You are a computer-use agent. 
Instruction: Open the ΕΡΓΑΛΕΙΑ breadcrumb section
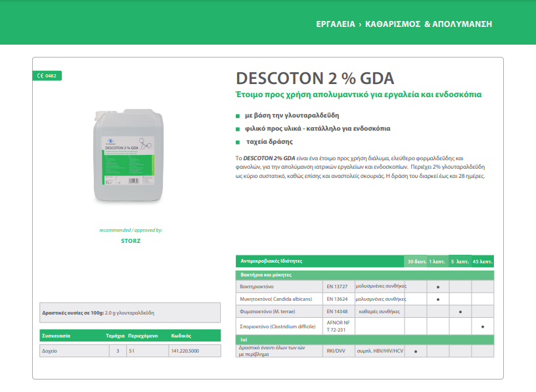coord(334,24)
